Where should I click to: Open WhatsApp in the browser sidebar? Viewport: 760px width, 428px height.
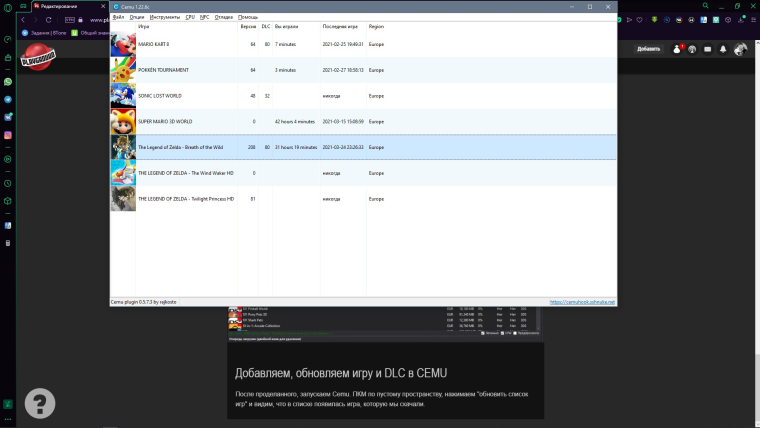pos(8,81)
